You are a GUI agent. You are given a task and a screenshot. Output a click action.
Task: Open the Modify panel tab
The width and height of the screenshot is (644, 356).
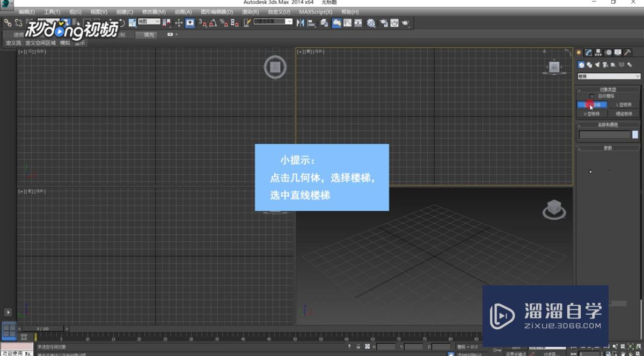(589, 52)
